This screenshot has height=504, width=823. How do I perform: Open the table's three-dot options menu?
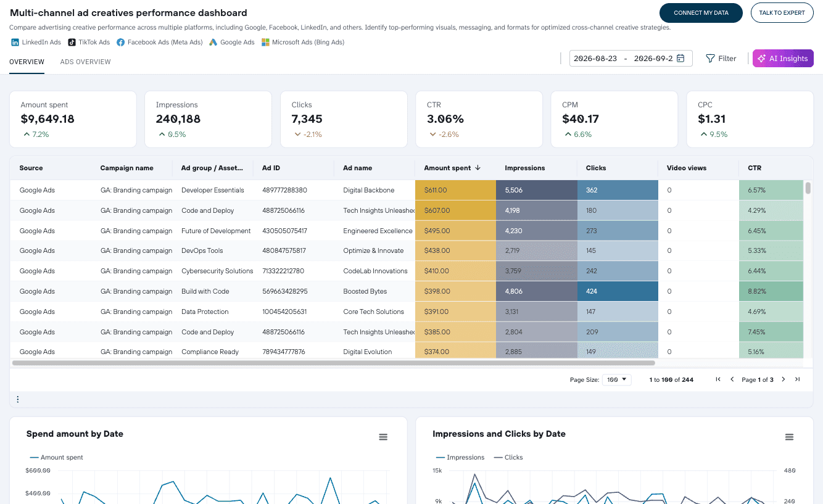[17, 399]
